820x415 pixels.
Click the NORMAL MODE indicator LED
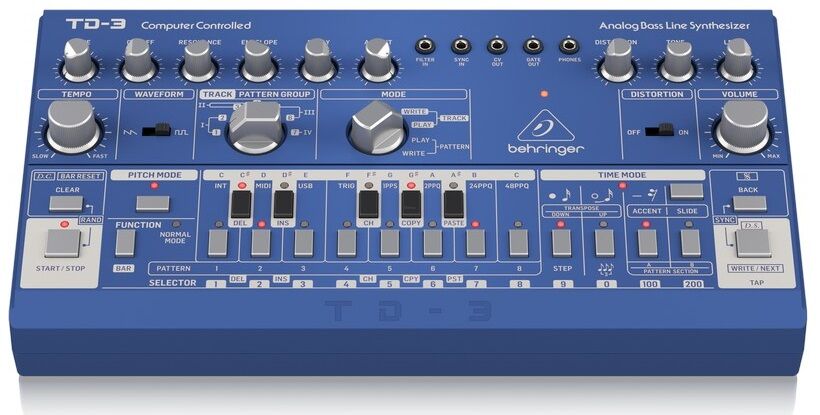[x=176, y=224]
